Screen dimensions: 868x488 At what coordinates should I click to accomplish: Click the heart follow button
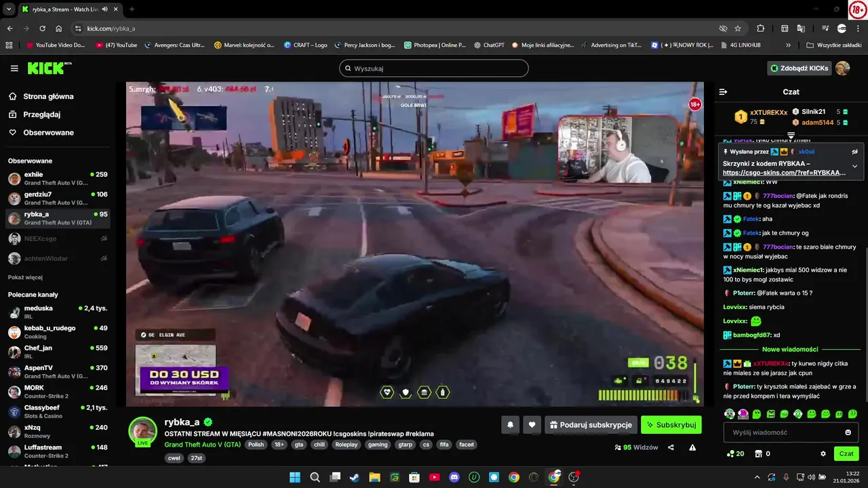(532, 425)
